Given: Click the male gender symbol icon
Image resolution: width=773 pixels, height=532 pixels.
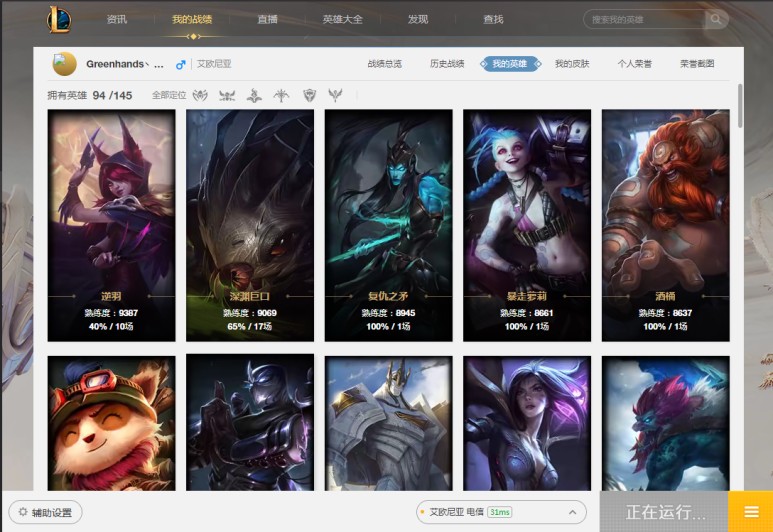Looking at the screenshot, I should (x=180, y=65).
